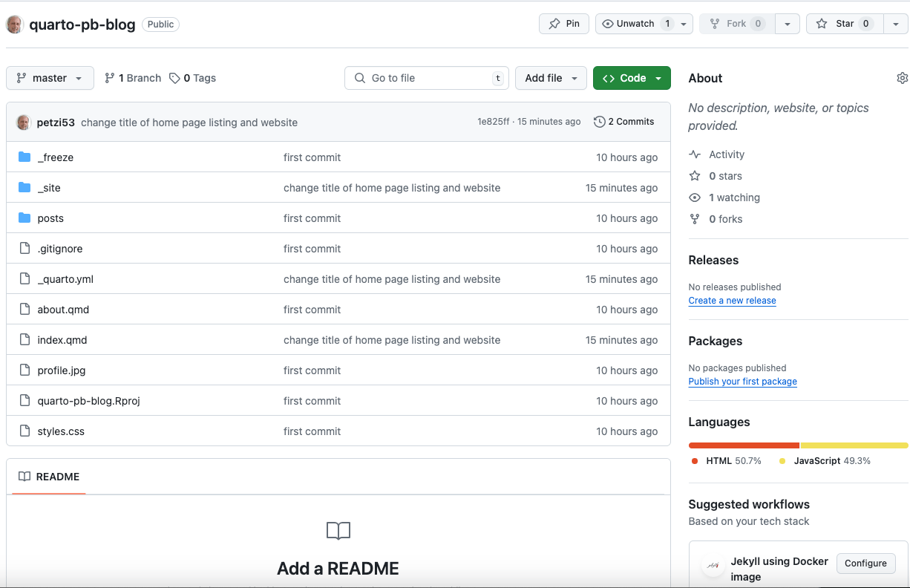Click the petzi53 avatar beside repository name

pos(15,24)
